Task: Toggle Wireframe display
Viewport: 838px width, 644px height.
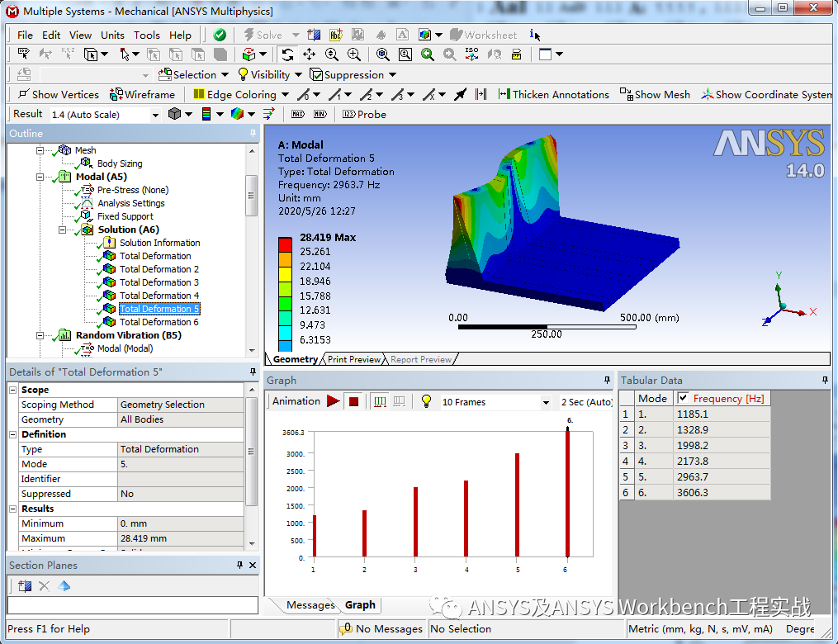Action: (143, 95)
